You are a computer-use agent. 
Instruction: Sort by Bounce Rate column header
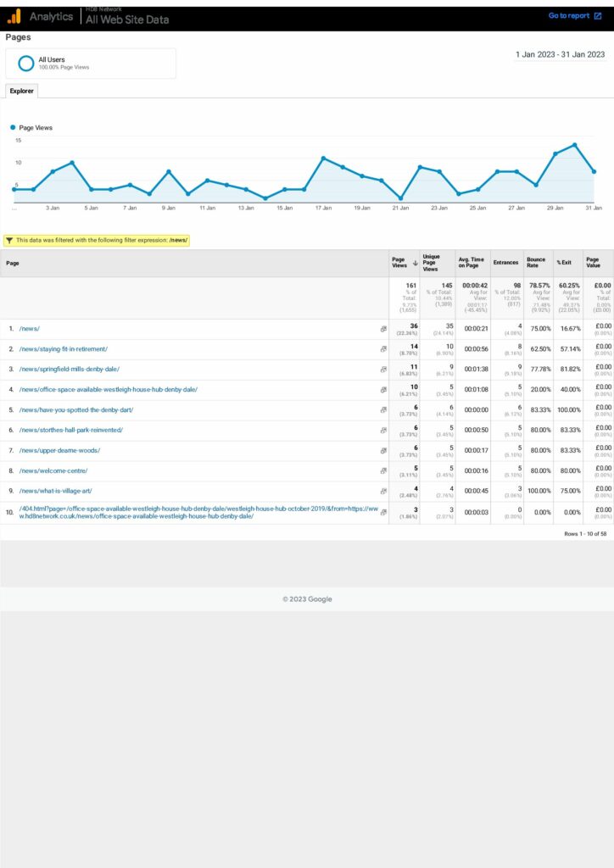536,263
